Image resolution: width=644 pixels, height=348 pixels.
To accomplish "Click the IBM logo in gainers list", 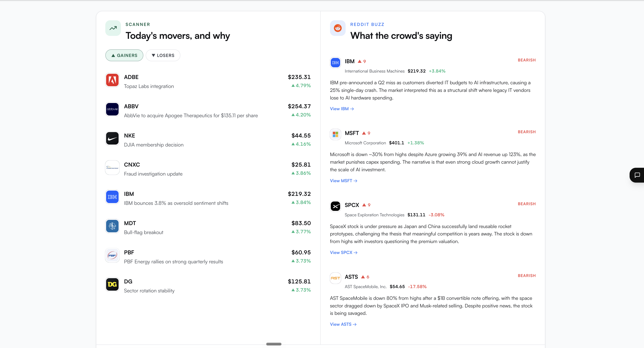I will (x=112, y=197).
